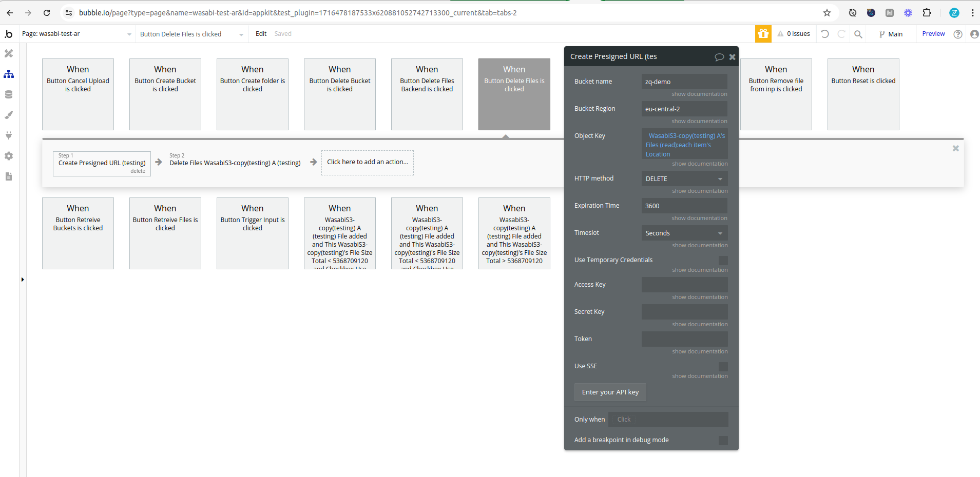Click the Access Key input field
This screenshot has height=477, width=980.
684,285
